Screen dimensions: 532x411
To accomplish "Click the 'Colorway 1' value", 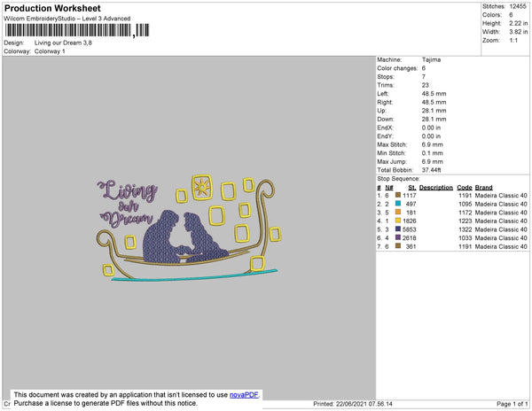I will [x=50, y=51].
